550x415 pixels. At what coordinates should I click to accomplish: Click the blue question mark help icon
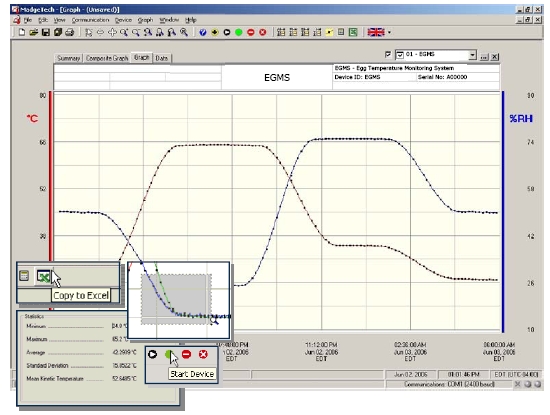[202, 32]
